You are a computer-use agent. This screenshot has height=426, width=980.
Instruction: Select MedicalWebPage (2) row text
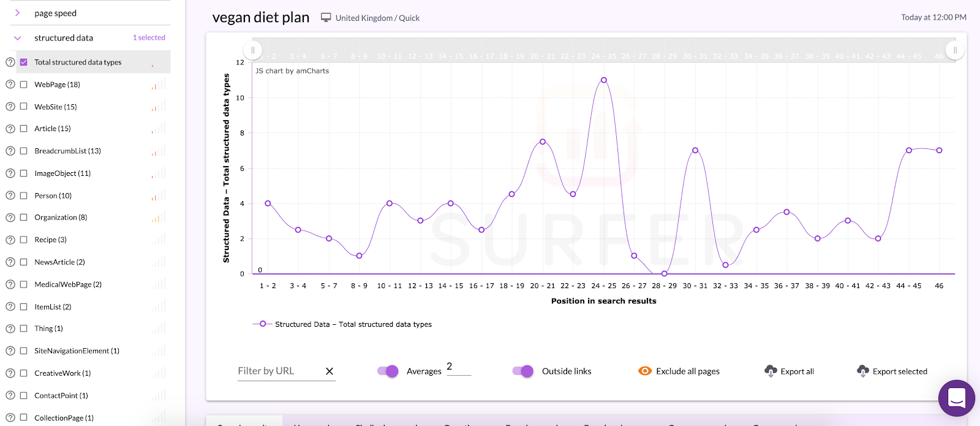tap(68, 284)
